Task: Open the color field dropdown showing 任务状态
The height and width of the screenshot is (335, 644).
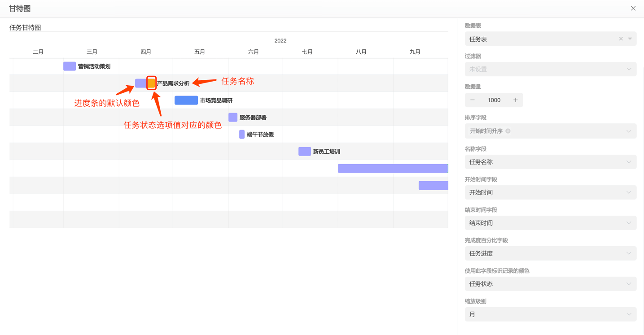Action: tap(629, 284)
